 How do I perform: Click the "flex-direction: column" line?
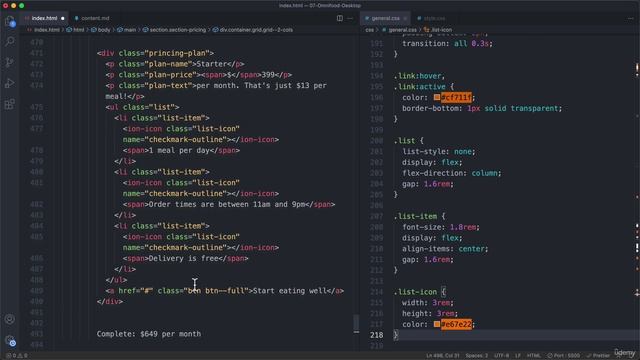point(451,173)
